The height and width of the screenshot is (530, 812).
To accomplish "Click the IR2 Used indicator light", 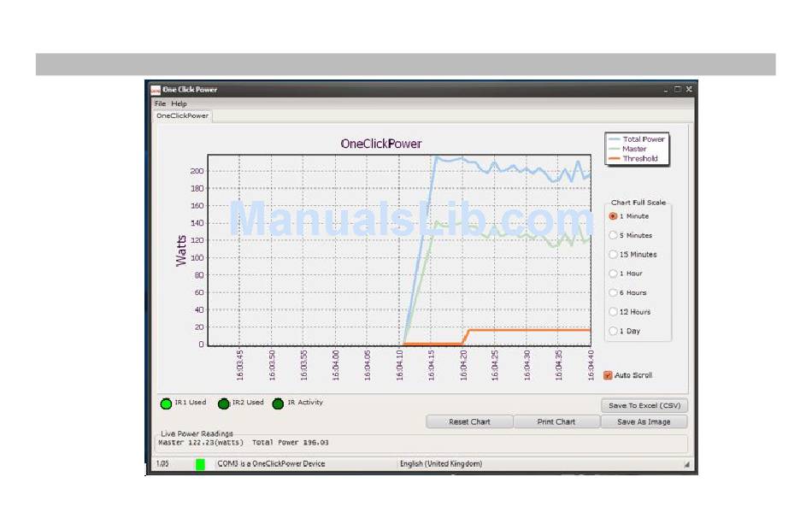I will [224, 403].
